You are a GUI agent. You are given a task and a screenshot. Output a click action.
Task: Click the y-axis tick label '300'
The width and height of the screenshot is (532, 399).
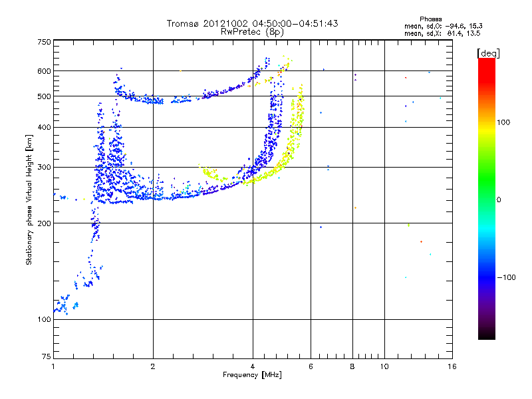coord(45,168)
